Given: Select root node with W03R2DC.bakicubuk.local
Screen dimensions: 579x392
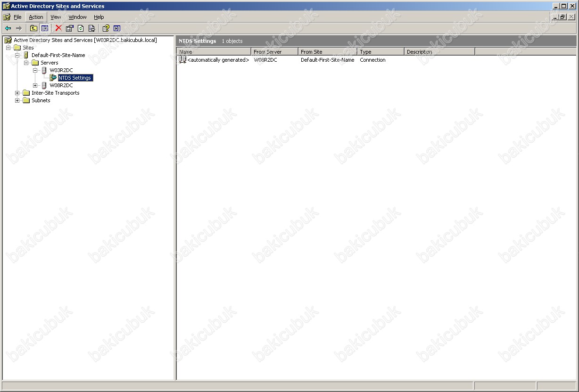Looking at the screenshot, I should [x=85, y=40].
